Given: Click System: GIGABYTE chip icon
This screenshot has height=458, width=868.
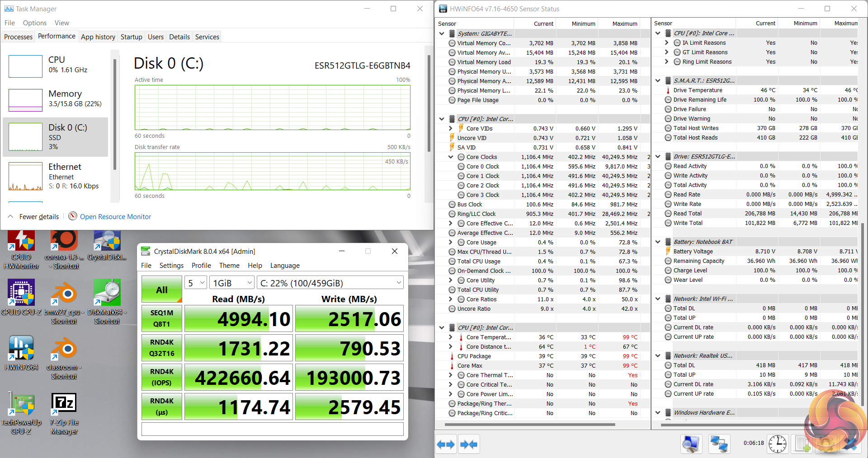Looking at the screenshot, I should tap(452, 33).
